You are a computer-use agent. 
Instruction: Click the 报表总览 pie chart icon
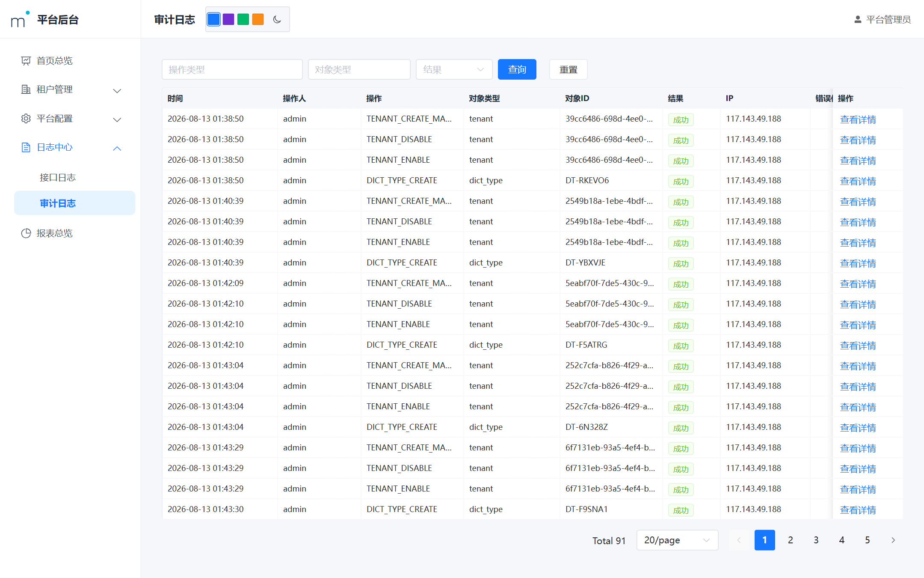pos(26,233)
